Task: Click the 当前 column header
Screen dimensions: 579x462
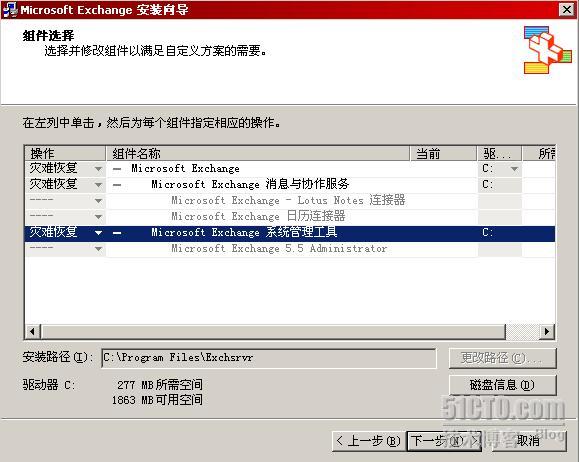Action: point(443,153)
